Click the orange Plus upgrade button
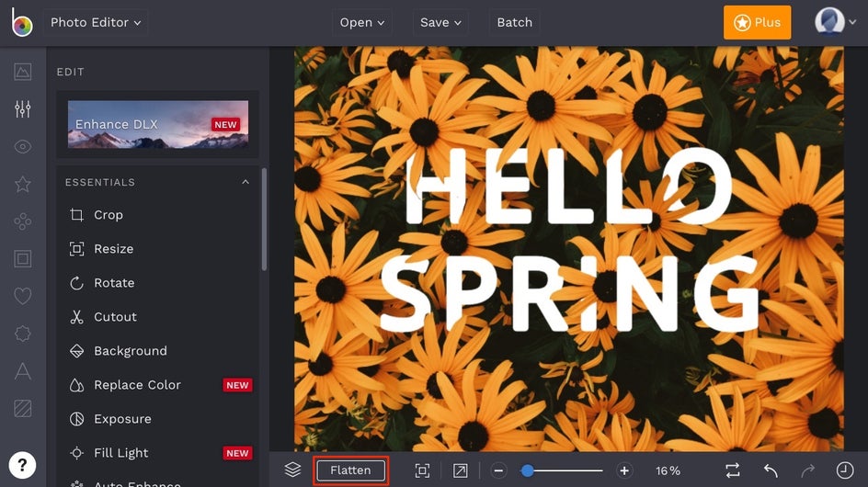868x487 pixels. pyautogui.click(x=757, y=22)
